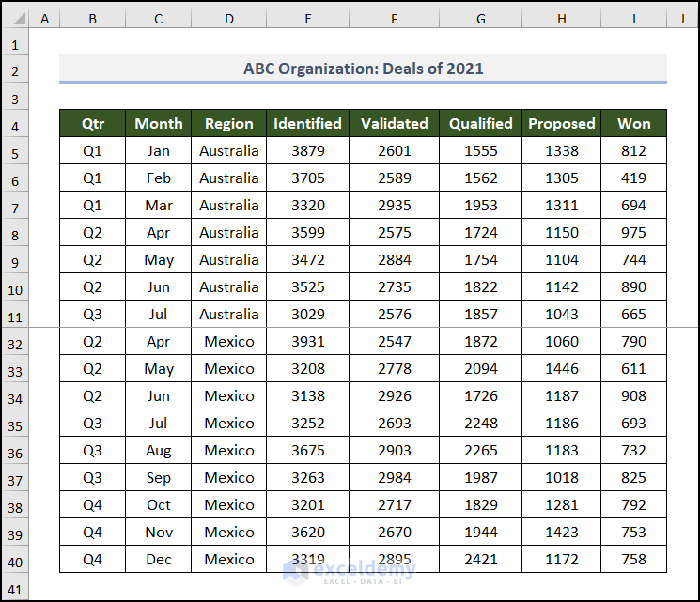Click the Month header cell

[x=159, y=123]
